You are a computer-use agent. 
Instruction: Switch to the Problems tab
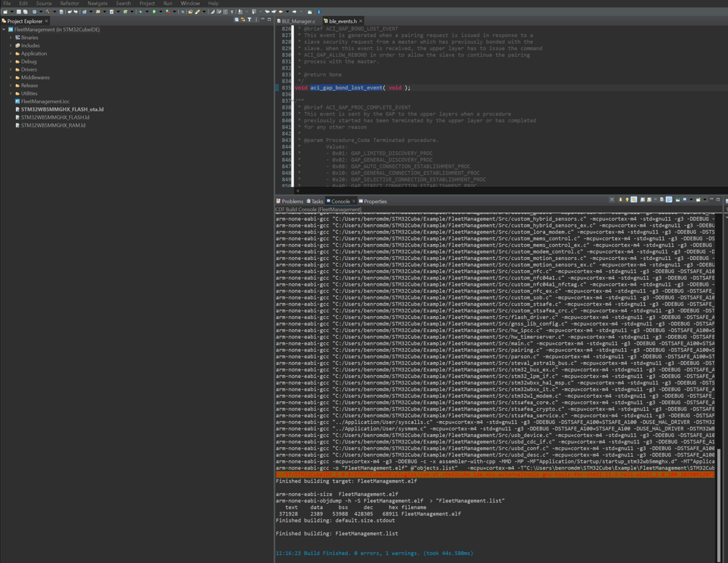[291, 201]
